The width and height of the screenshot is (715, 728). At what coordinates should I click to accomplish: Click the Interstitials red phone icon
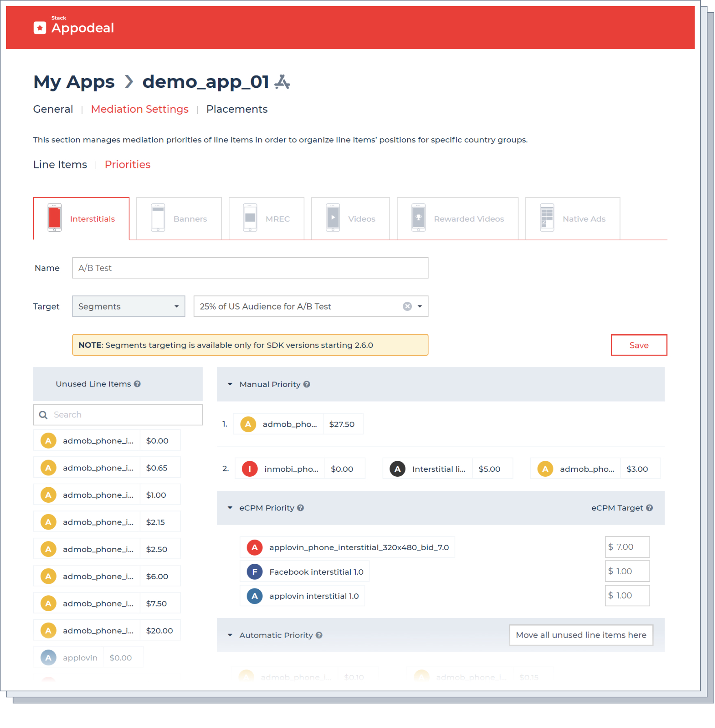coord(55,218)
